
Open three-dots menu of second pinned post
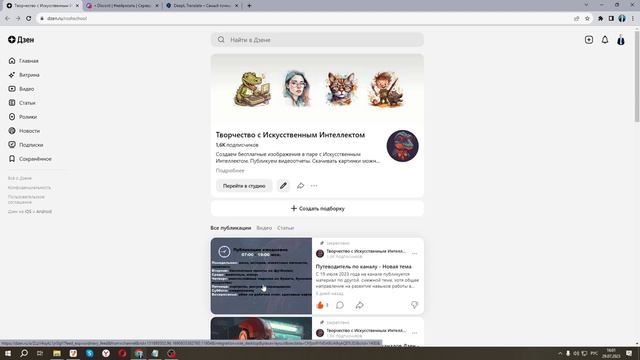(415, 333)
